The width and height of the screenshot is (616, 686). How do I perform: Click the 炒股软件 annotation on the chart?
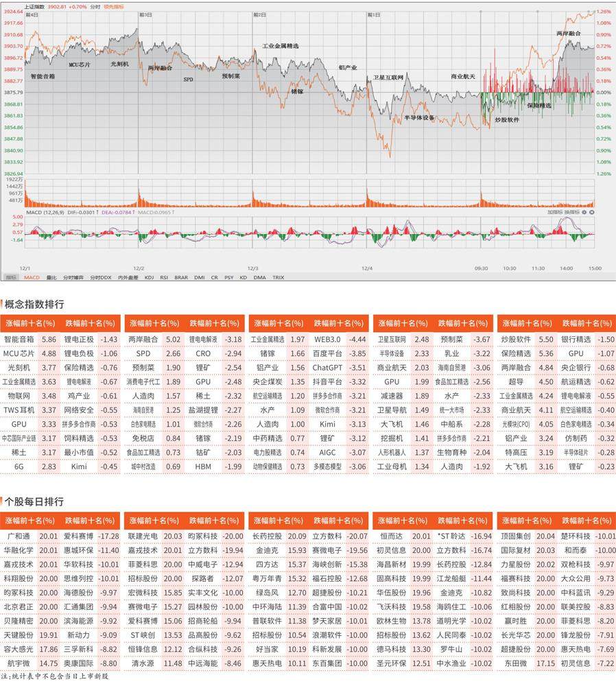pos(507,120)
